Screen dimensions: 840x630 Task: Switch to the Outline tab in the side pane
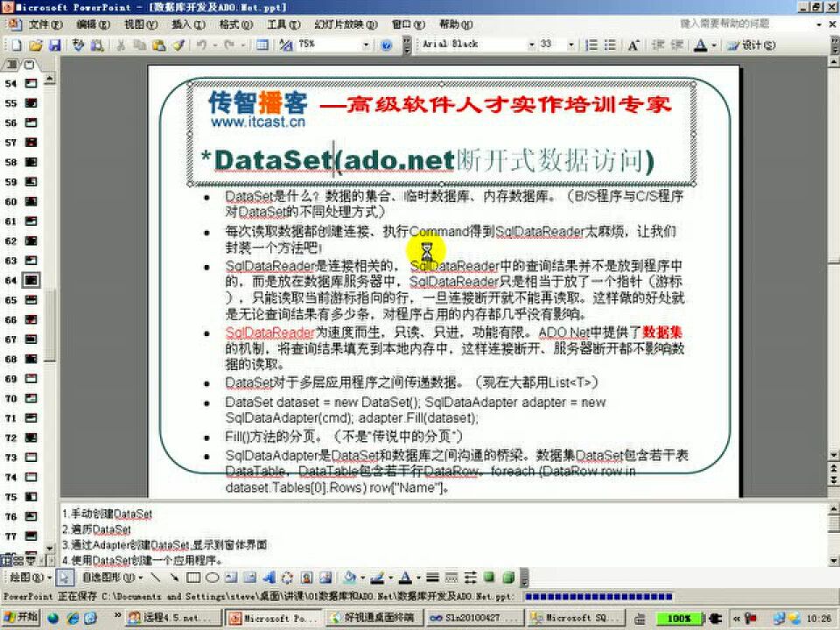[10, 64]
